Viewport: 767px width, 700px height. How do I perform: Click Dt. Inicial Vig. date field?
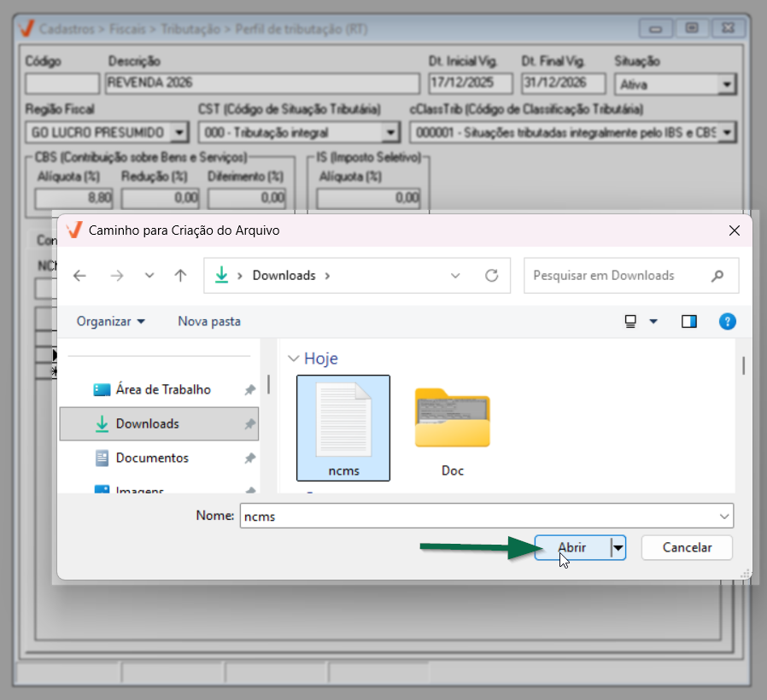click(471, 84)
